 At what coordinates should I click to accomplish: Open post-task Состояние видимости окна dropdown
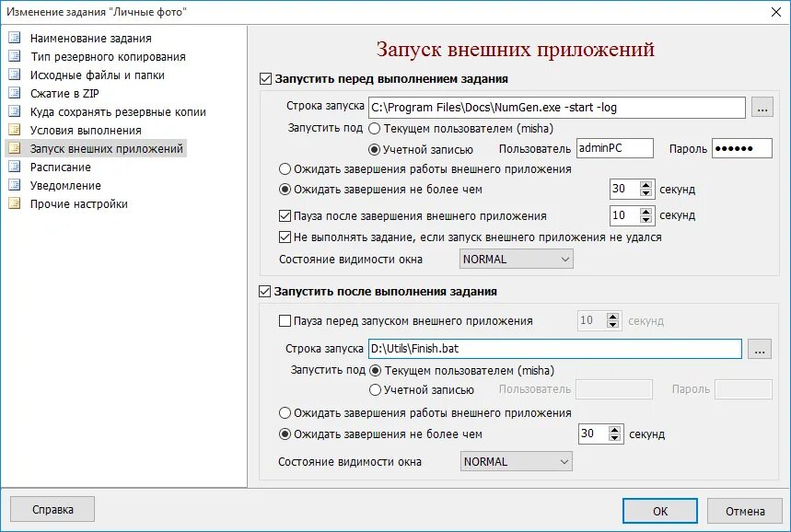click(x=516, y=461)
